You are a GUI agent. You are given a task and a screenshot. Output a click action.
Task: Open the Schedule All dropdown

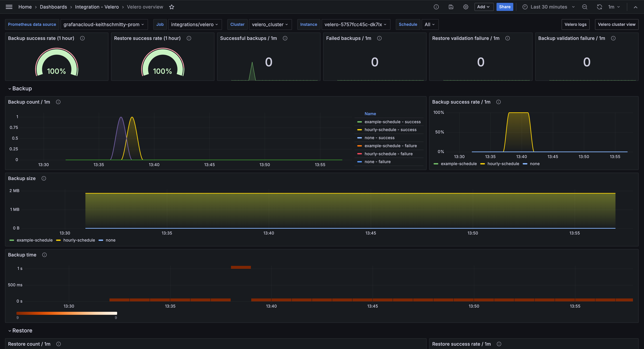(430, 24)
